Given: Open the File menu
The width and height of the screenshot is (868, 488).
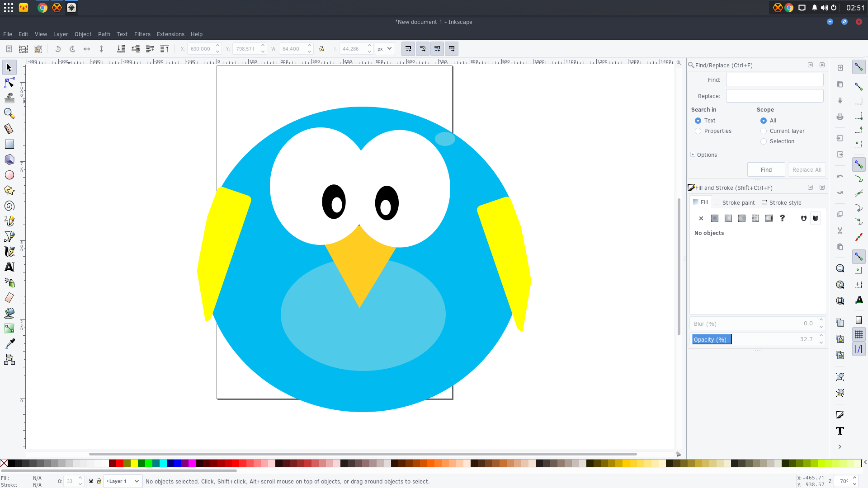Looking at the screenshot, I should (x=8, y=34).
